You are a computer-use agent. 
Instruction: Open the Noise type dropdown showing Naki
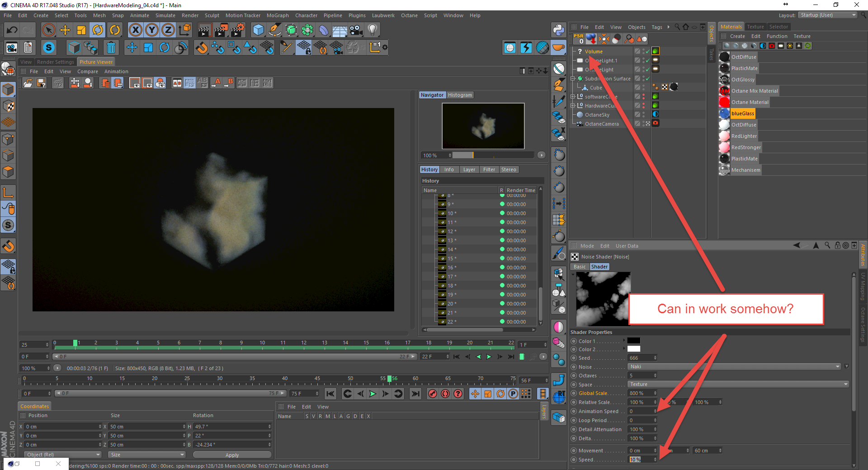(x=734, y=367)
